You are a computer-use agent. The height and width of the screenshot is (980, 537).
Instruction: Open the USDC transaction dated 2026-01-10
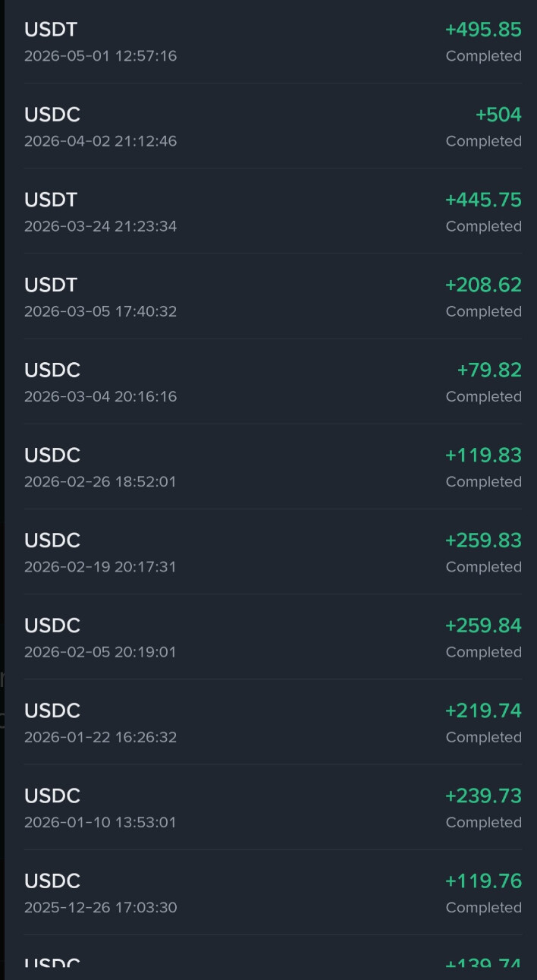pos(273,806)
